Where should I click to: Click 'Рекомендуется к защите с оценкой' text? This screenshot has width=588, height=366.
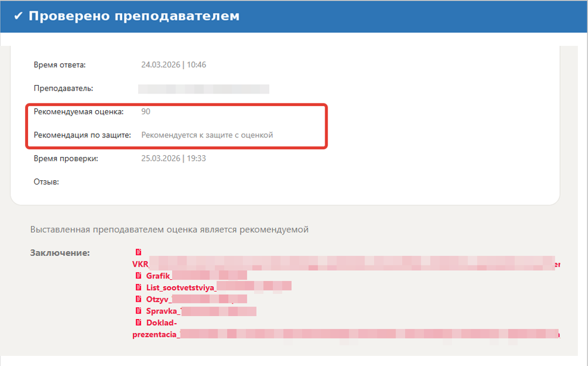coord(207,135)
